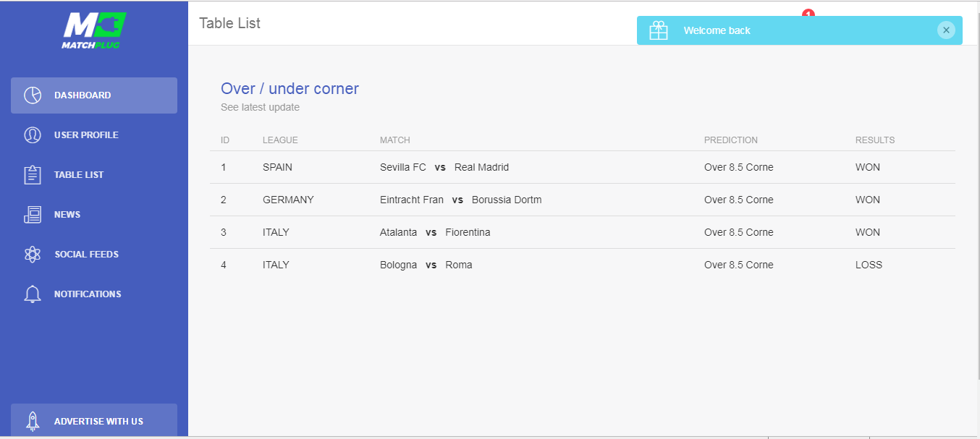Click ID 2 in Eintracht Fran row

click(224, 200)
